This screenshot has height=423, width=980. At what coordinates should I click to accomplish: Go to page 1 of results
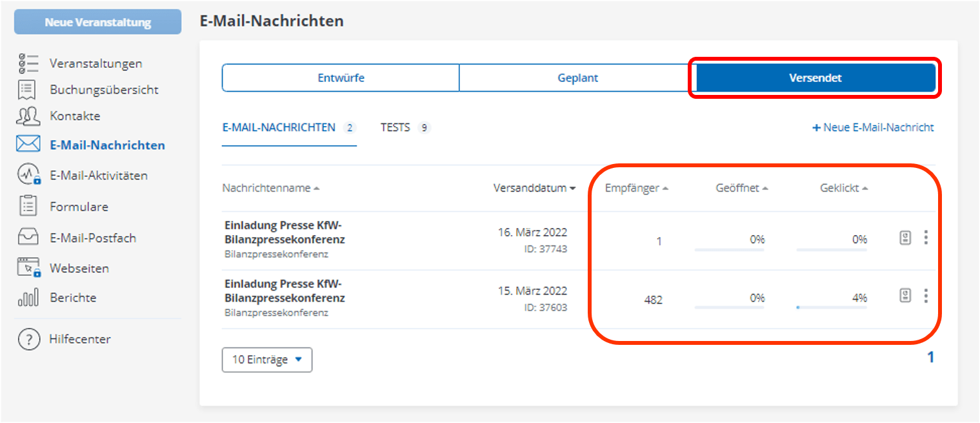[x=930, y=357]
